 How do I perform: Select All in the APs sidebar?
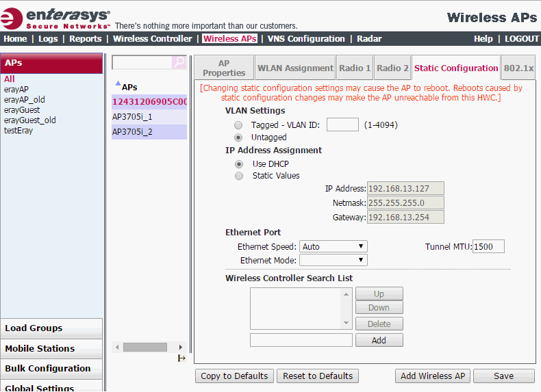click(10, 79)
